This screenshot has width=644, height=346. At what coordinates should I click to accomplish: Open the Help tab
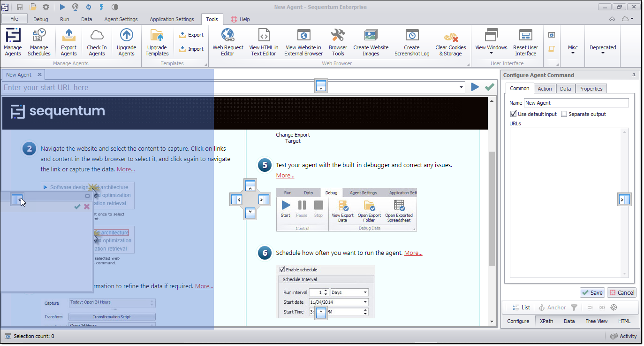pyautogui.click(x=240, y=19)
